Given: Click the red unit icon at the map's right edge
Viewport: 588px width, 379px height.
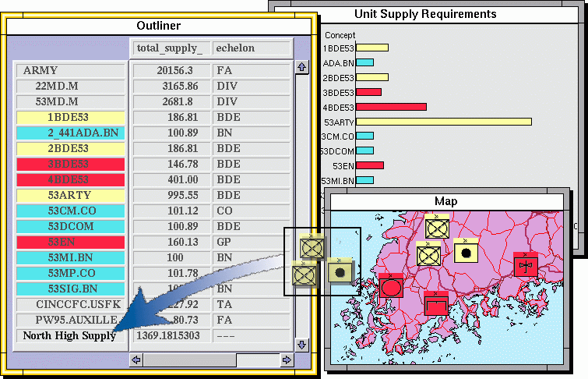Looking at the screenshot, I should [x=526, y=265].
